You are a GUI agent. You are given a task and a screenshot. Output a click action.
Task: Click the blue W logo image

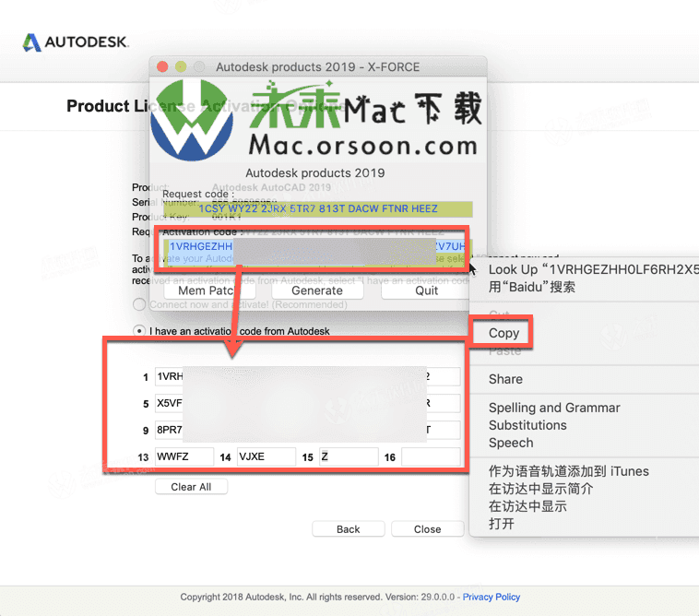(193, 120)
